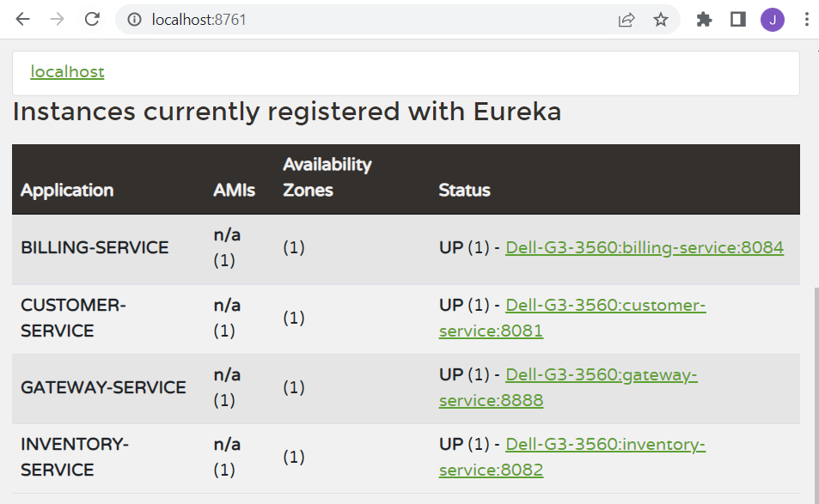Open Dell-G3-3560:billing-service:8084 link
This screenshot has width=819, height=504.
pos(645,247)
